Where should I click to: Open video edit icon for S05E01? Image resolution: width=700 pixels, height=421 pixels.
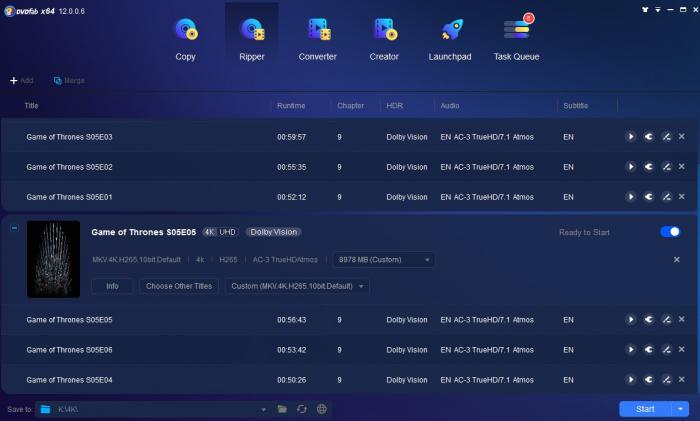[x=667, y=196]
